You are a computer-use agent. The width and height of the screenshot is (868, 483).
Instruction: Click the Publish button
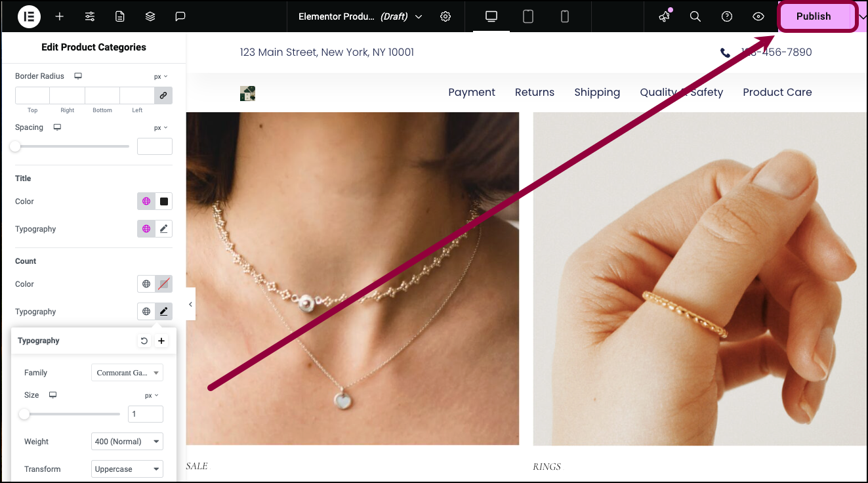pos(814,16)
